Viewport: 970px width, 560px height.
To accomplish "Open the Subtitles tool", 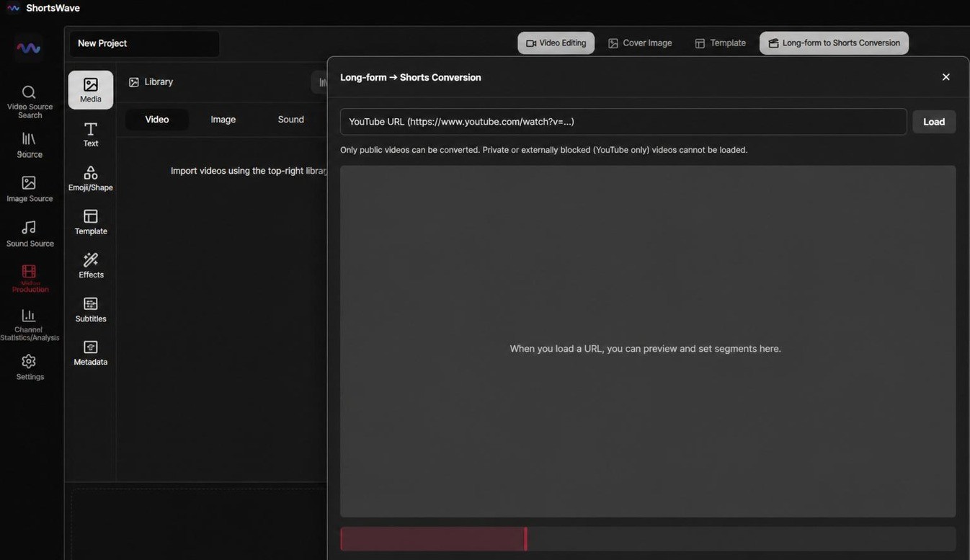I will tap(91, 309).
